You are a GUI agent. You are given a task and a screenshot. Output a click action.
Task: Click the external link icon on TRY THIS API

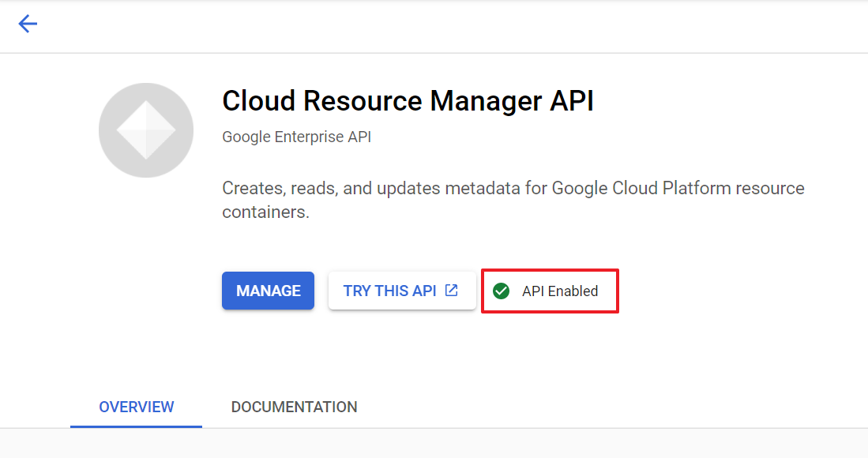452,291
